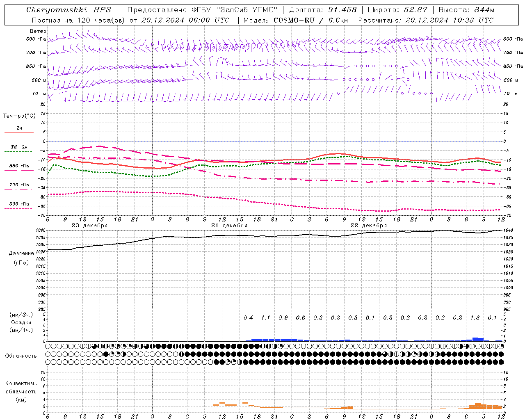525x420 pixels.
Task: Click the precipitation value 0.3
Action: click(x=353, y=317)
